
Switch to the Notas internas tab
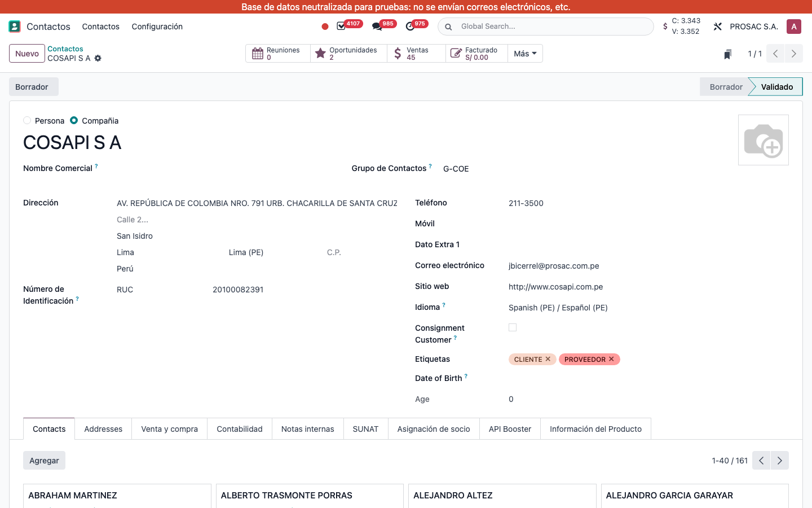[308, 429]
